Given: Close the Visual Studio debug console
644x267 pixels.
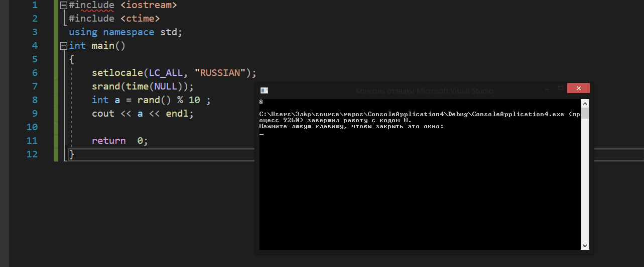Looking at the screenshot, I should click(578, 88).
